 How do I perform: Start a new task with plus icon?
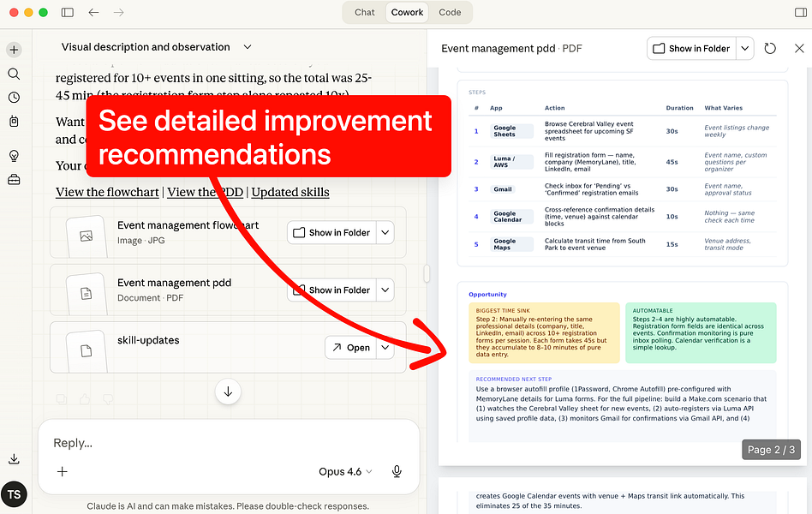14,50
